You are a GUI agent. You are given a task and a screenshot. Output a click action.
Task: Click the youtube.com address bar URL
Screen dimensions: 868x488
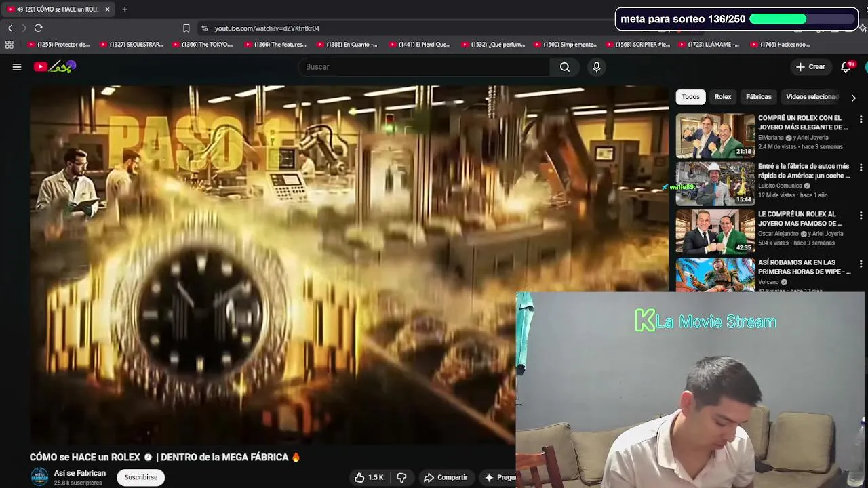pos(267,28)
